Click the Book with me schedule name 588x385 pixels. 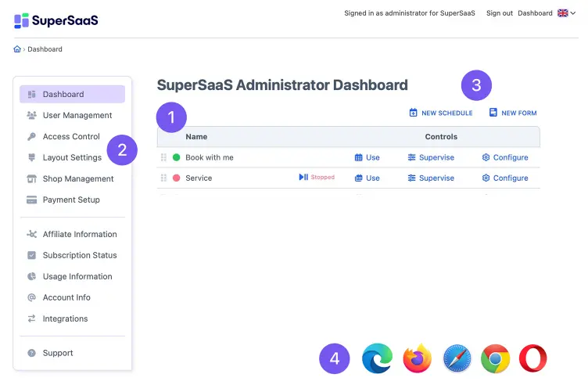[210, 157]
